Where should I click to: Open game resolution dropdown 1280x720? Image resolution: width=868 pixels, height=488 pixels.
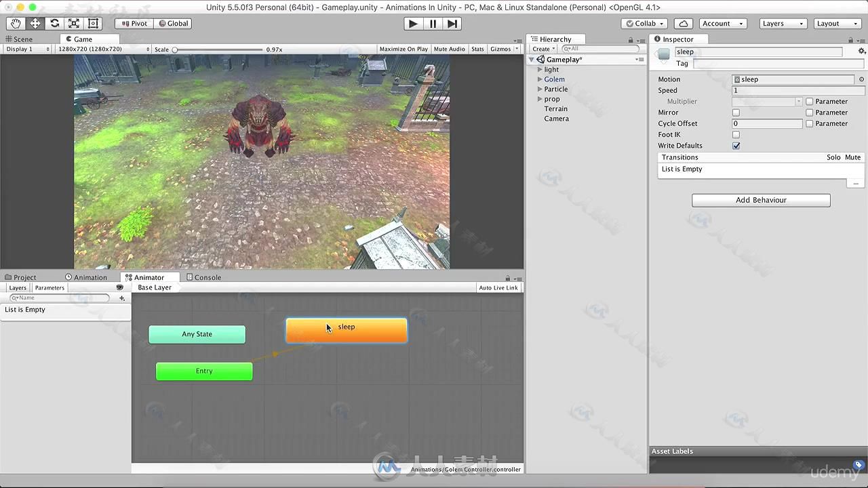click(x=104, y=49)
